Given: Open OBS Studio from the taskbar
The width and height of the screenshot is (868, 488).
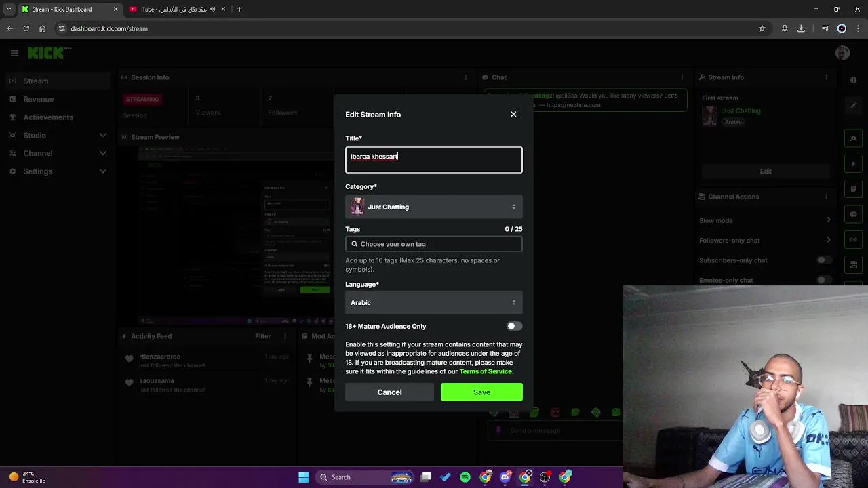Looking at the screenshot, I should (x=545, y=477).
